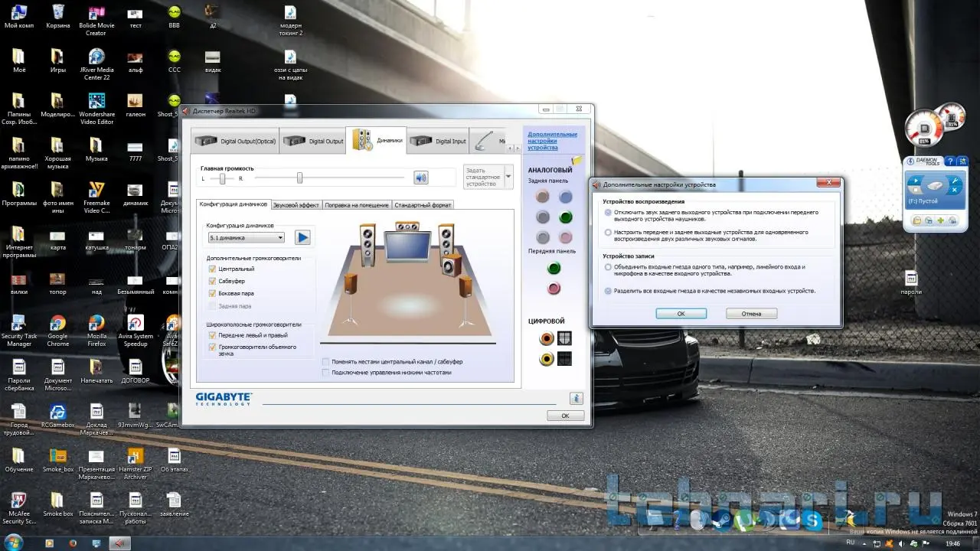980x551 pixels.
Task: Click the green rear panel jack
Action: 566,217
